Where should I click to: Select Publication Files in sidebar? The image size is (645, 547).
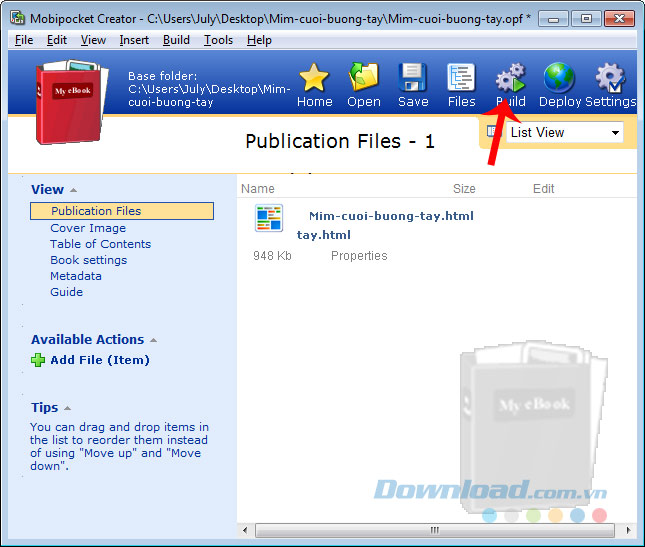click(122, 211)
